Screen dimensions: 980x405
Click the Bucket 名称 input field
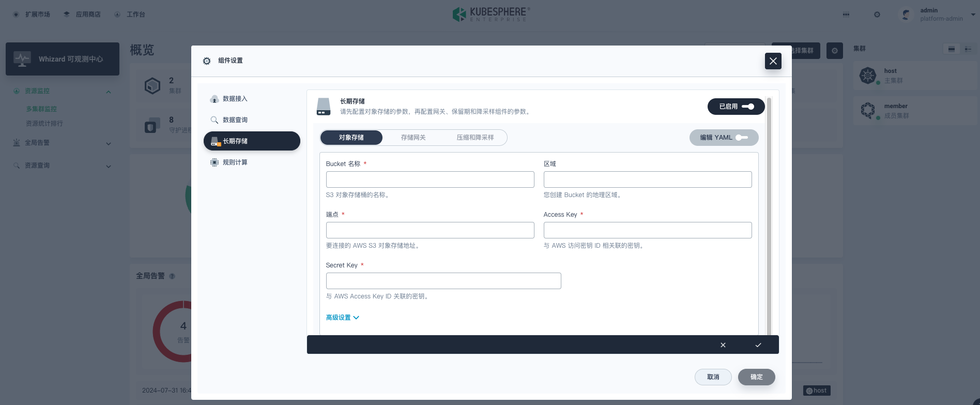[430, 179]
